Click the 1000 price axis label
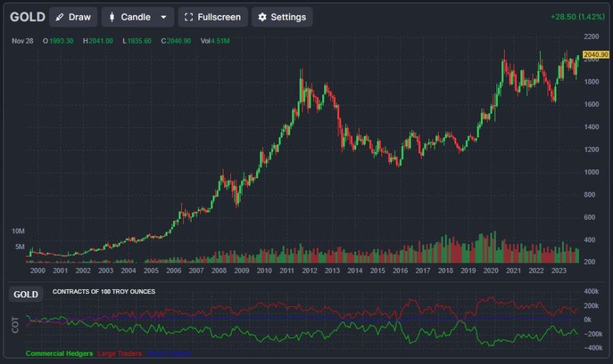The image size is (613, 364). (591, 172)
